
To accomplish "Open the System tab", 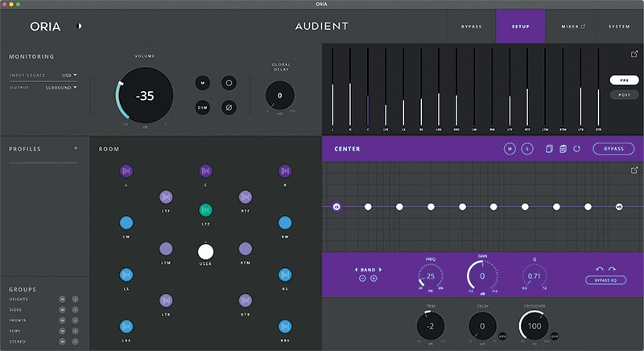I will (619, 27).
